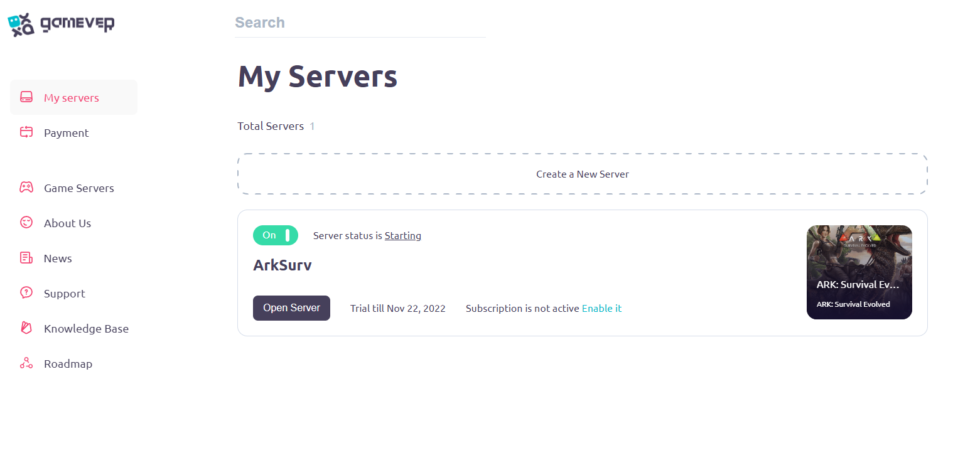Click the ARK: Survival Evolved thumbnail

point(859,272)
